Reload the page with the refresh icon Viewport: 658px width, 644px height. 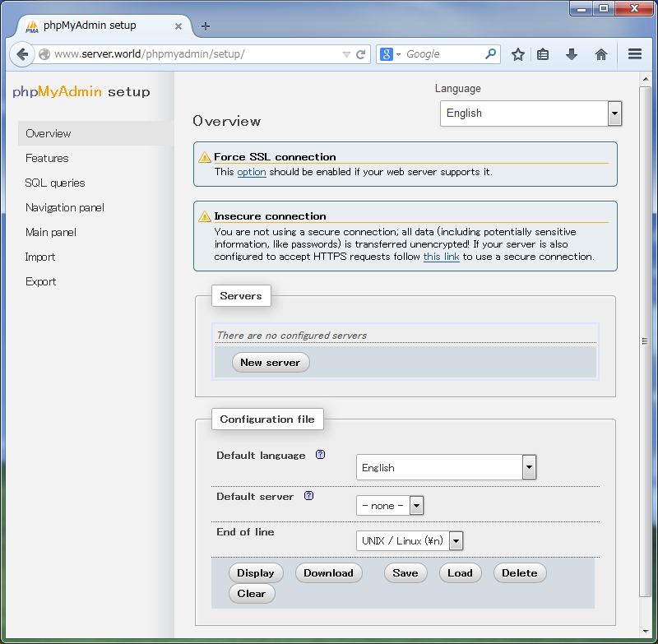[360, 54]
